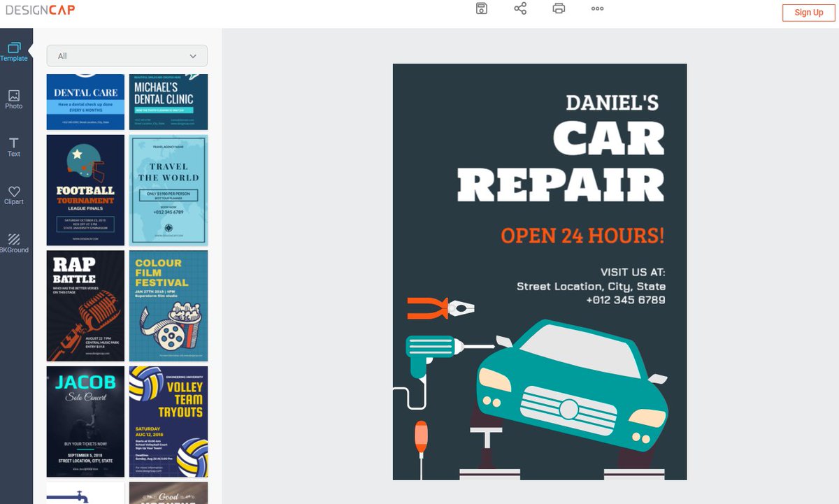
Task: Open the more options ellipsis menu
Action: click(597, 8)
